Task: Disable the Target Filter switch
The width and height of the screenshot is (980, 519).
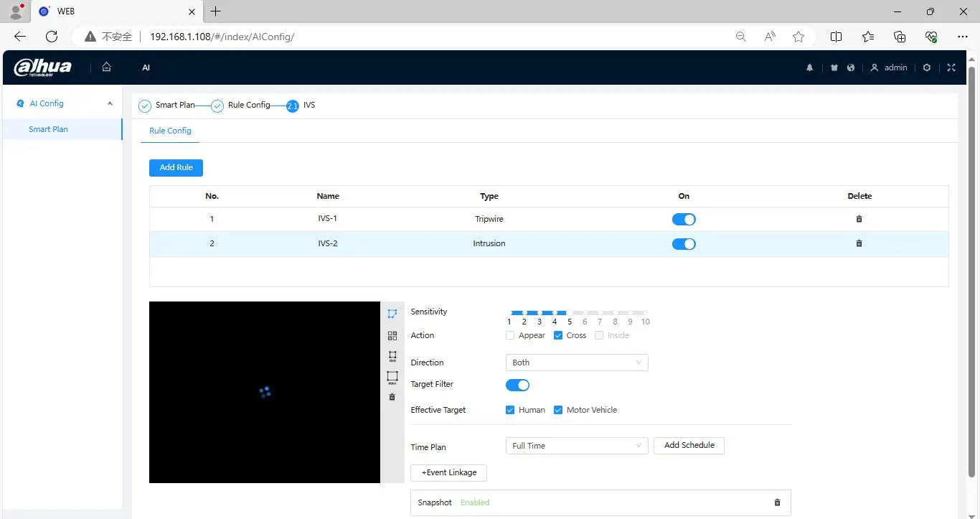Action: [x=517, y=385]
